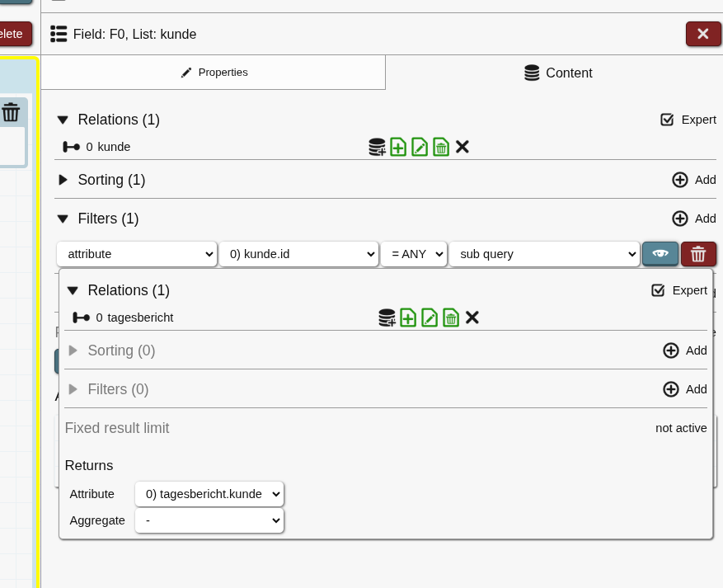Click green plus icon beside kunde relation
The height and width of the screenshot is (588, 723).
pos(398,147)
